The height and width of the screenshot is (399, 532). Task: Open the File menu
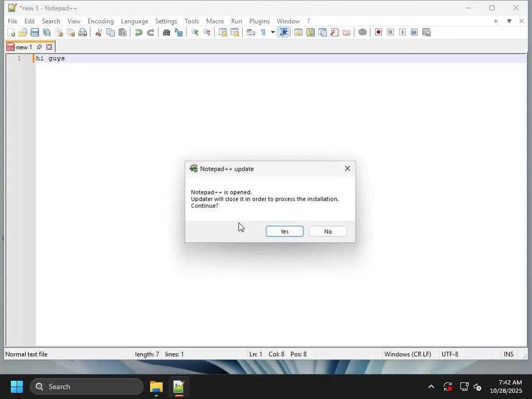click(12, 21)
